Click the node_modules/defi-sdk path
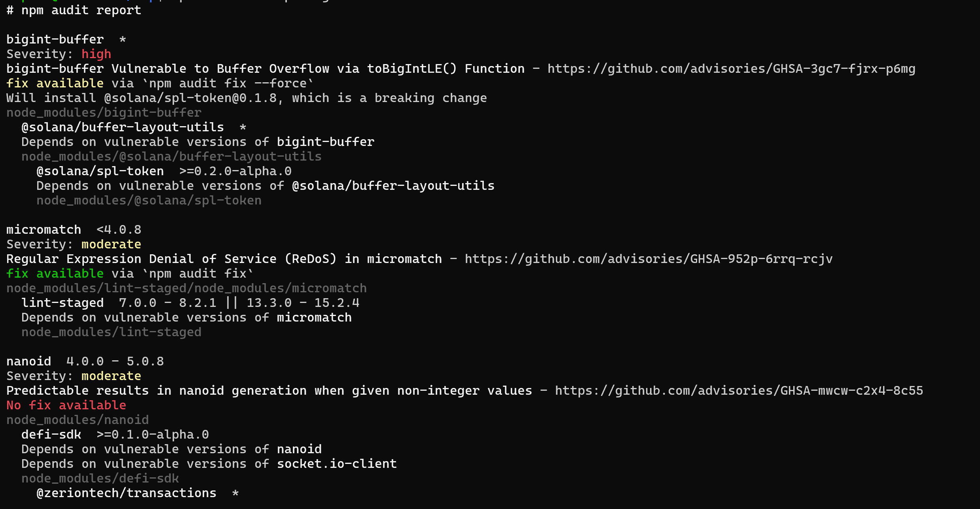This screenshot has width=980, height=509. (100, 479)
